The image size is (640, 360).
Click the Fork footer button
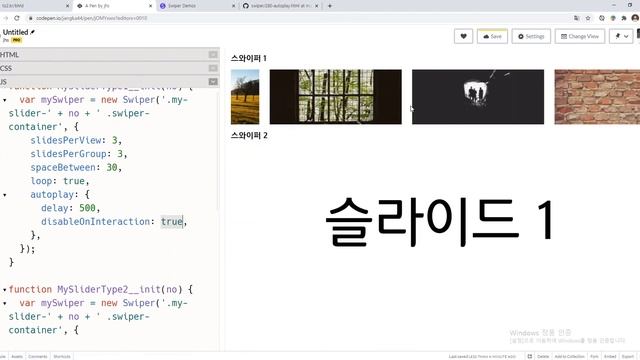point(594,356)
